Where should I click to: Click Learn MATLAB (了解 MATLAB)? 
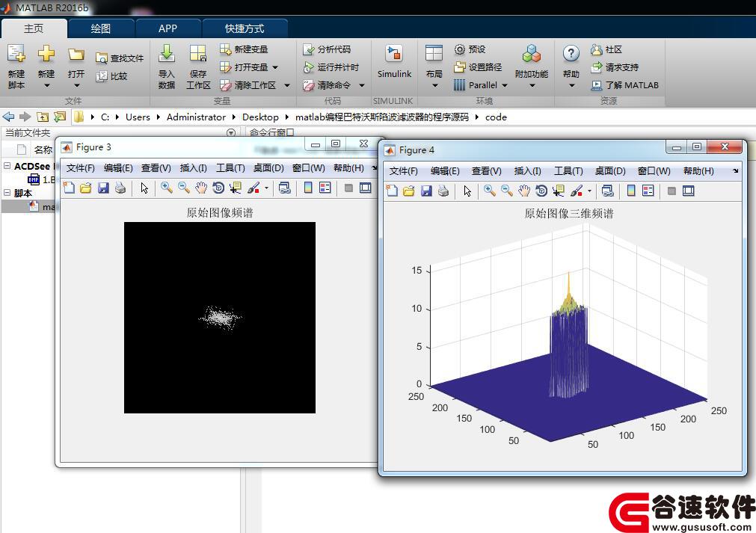click(625, 85)
